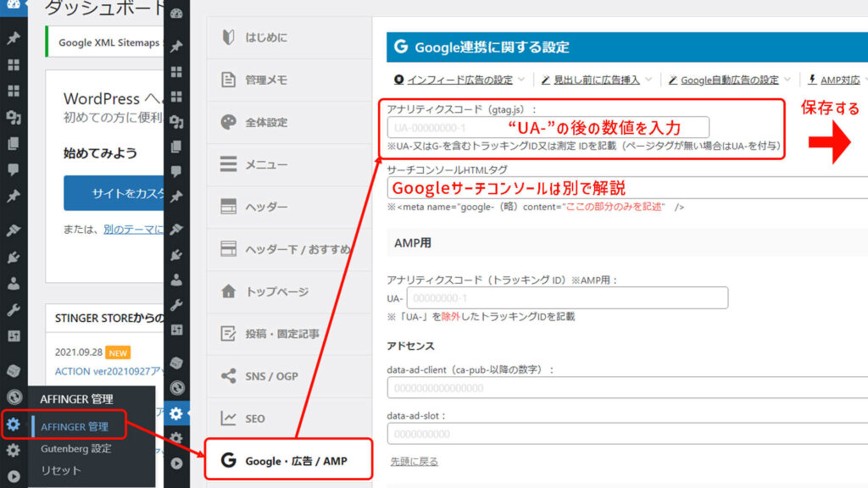Viewport: 868px width, 488px height.
Task: Open the 別のテーマに… link
Action: coord(133,230)
